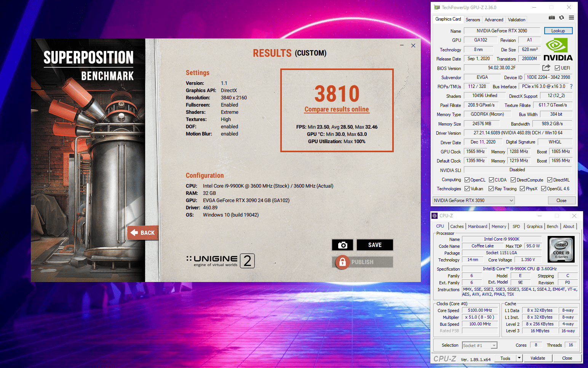
Task: Toggle the OpenCL checkbox
Action: 467,180
